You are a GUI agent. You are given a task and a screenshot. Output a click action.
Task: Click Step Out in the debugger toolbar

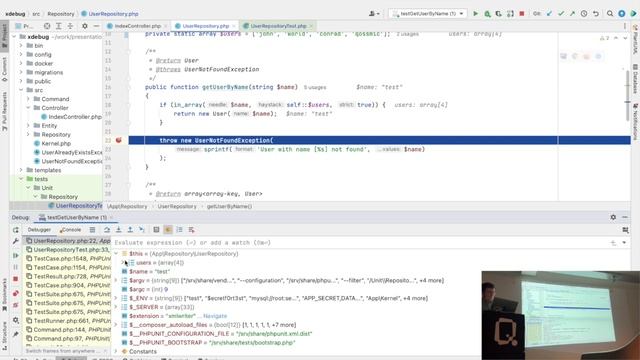[x=130, y=230]
